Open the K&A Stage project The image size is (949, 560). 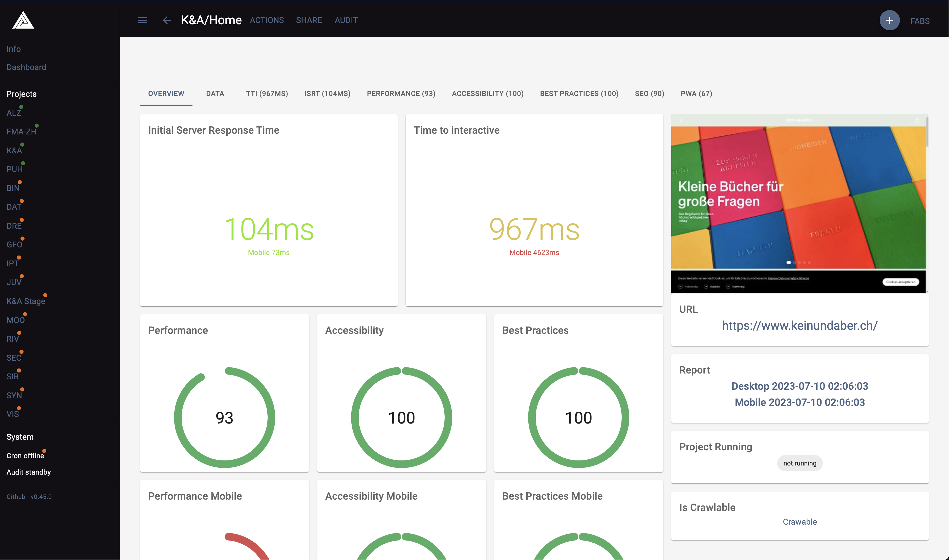[26, 301]
